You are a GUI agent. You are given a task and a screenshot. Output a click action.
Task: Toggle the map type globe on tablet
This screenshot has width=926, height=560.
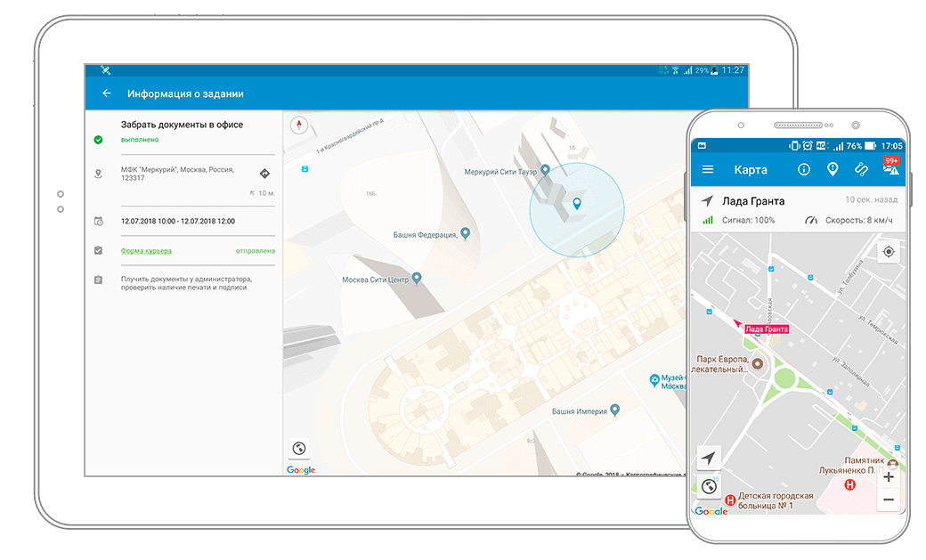(299, 449)
